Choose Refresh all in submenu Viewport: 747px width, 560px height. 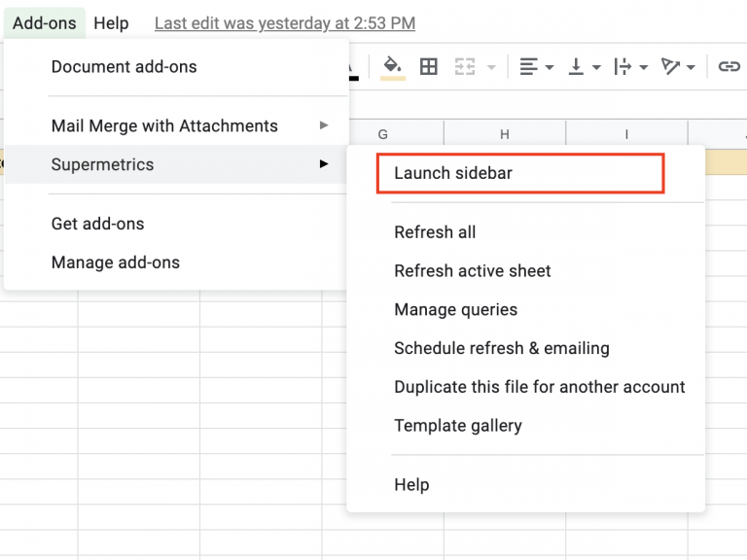coord(435,232)
